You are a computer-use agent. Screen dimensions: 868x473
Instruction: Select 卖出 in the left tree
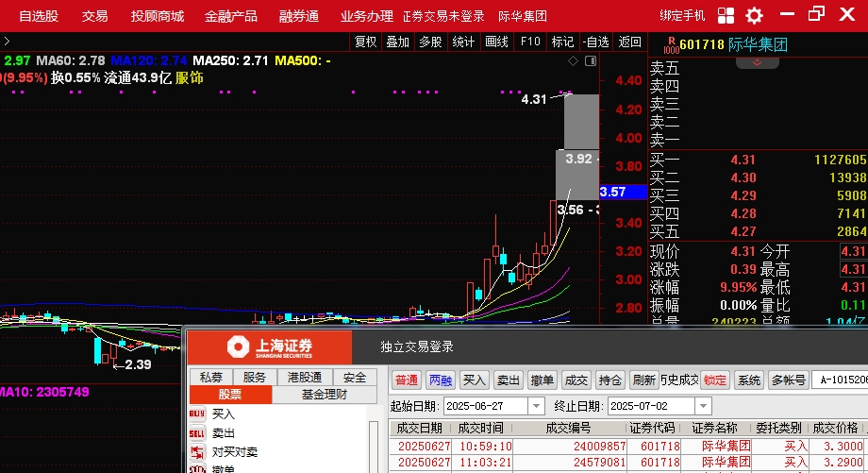pos(224,433)
